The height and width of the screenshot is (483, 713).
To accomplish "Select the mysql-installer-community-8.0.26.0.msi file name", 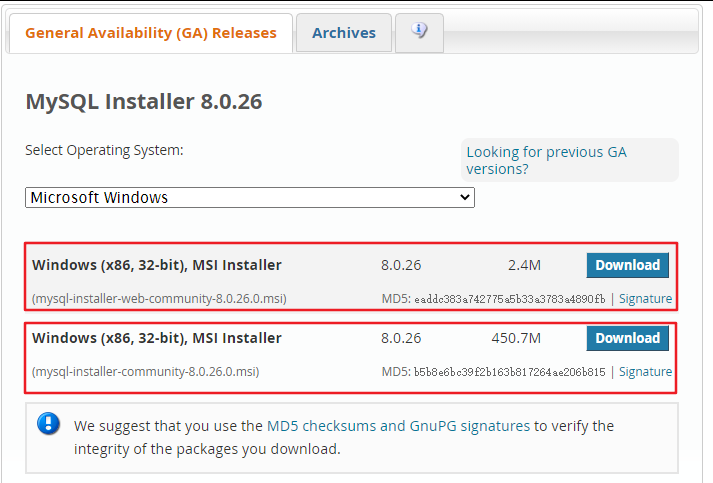I will click(x=146, y=372).
